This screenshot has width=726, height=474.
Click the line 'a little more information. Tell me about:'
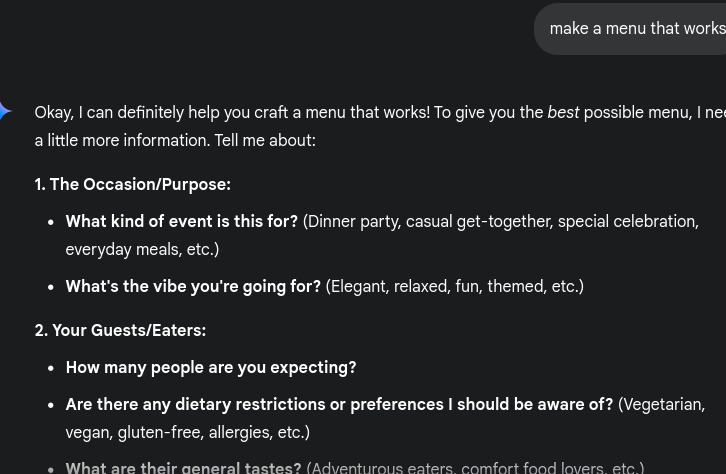click(175, 140)
